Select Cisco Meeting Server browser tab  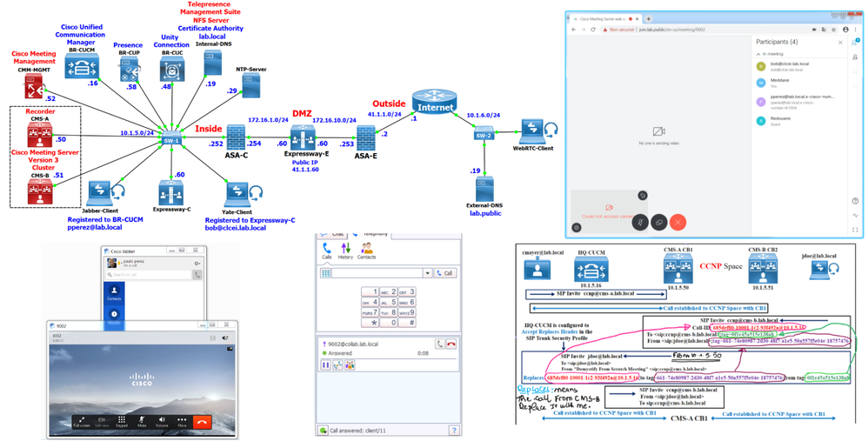pos(605,19)
